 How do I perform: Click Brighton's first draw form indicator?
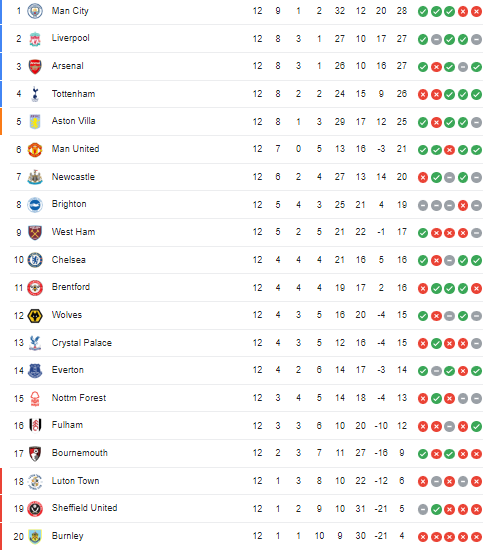click(x=423, y=205)
